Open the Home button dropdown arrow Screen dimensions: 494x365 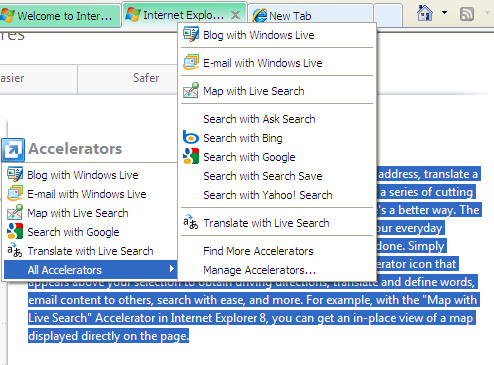click(444, 13)
